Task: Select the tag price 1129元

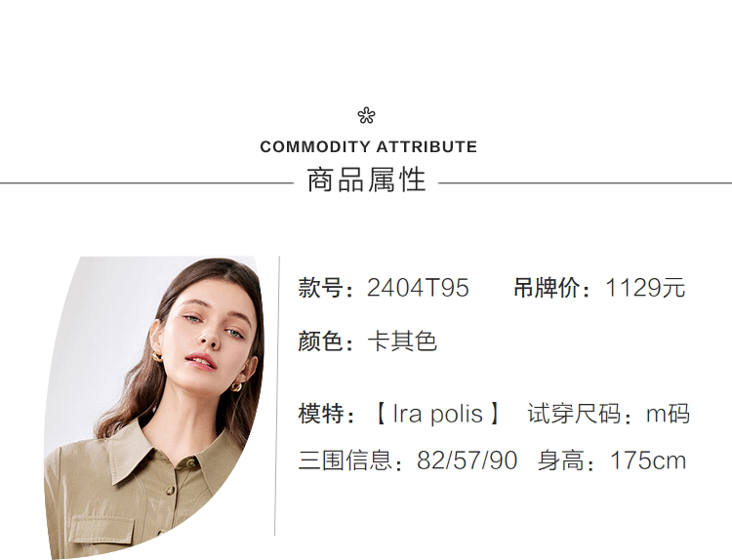Action: click(645, 288)
